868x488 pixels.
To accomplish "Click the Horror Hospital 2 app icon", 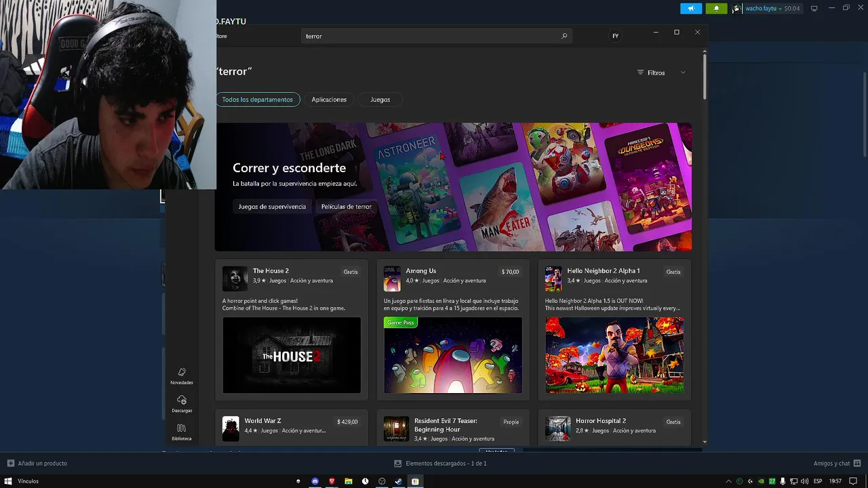I will [557, 428].
